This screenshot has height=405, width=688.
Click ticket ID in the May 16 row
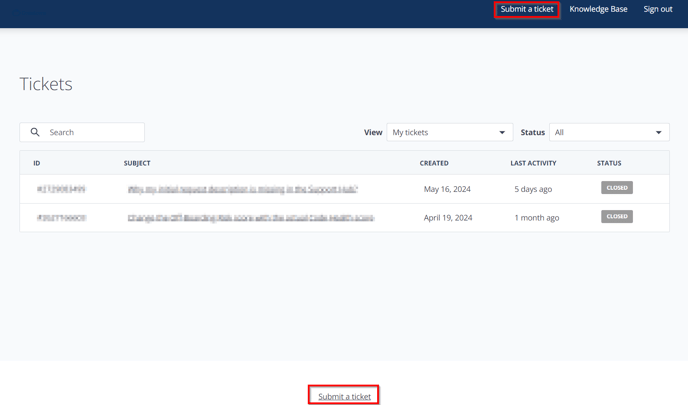pyautogui.click(x=61, y=189)
